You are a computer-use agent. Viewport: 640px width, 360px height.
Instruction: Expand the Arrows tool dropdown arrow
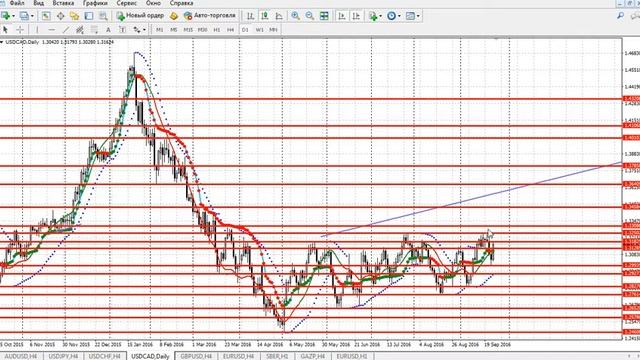[x=144, y=29]
